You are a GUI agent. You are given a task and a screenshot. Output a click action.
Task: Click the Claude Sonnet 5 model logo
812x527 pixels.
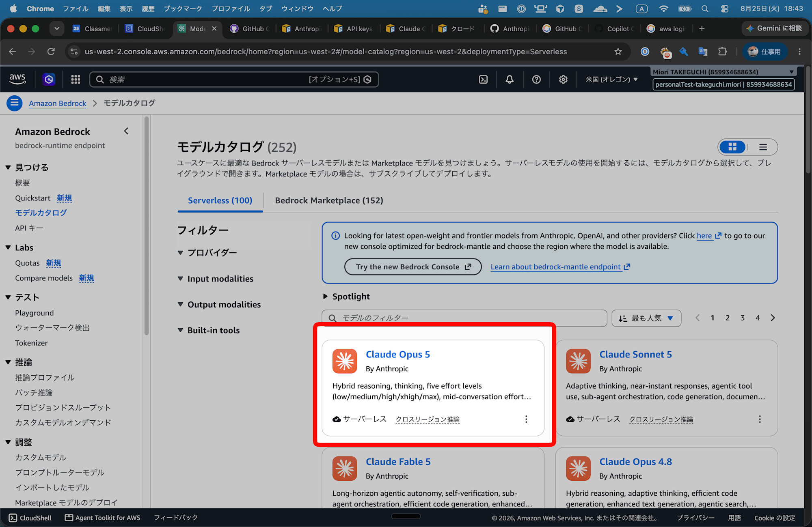point(578,361)
